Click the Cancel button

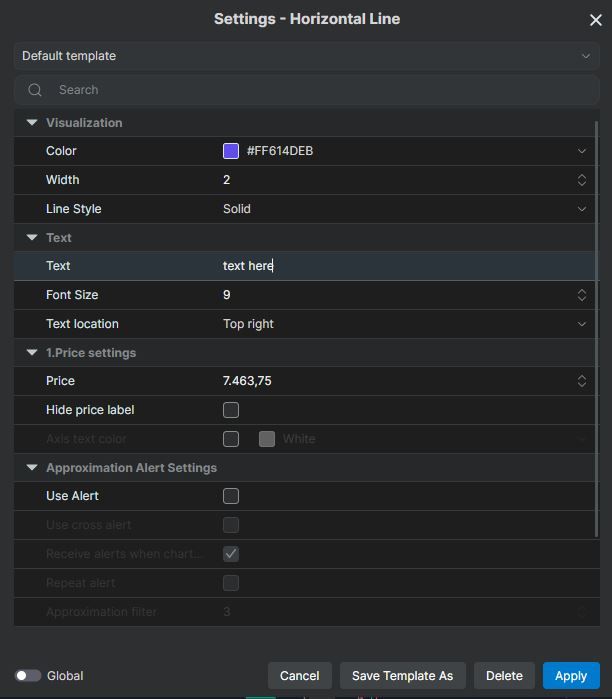[300, 676]
